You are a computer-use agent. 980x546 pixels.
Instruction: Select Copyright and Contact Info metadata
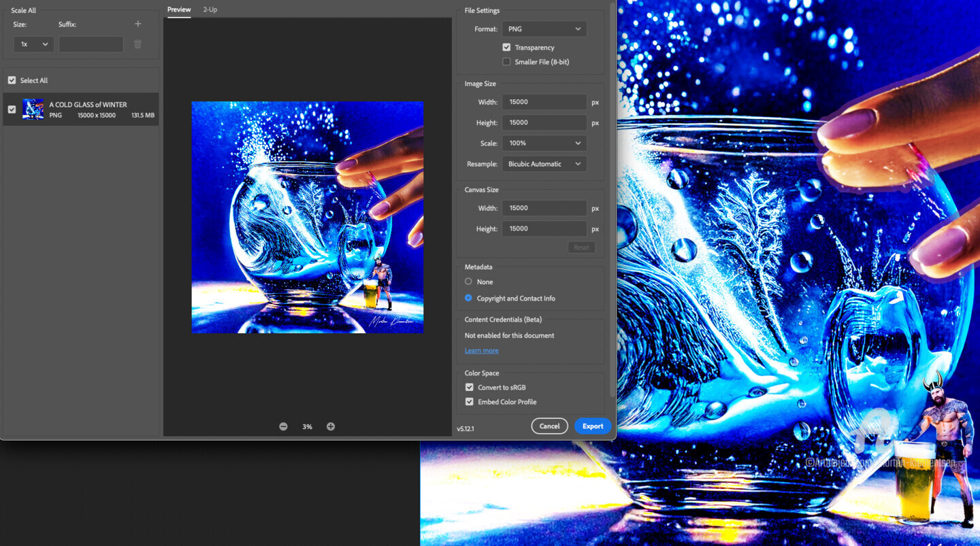coord(468,298)
